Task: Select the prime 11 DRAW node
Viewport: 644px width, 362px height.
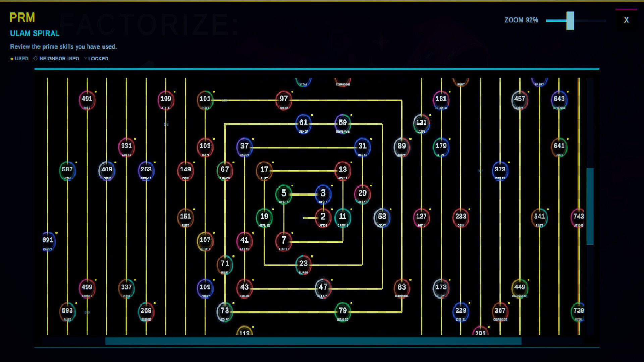Action: 342,217
